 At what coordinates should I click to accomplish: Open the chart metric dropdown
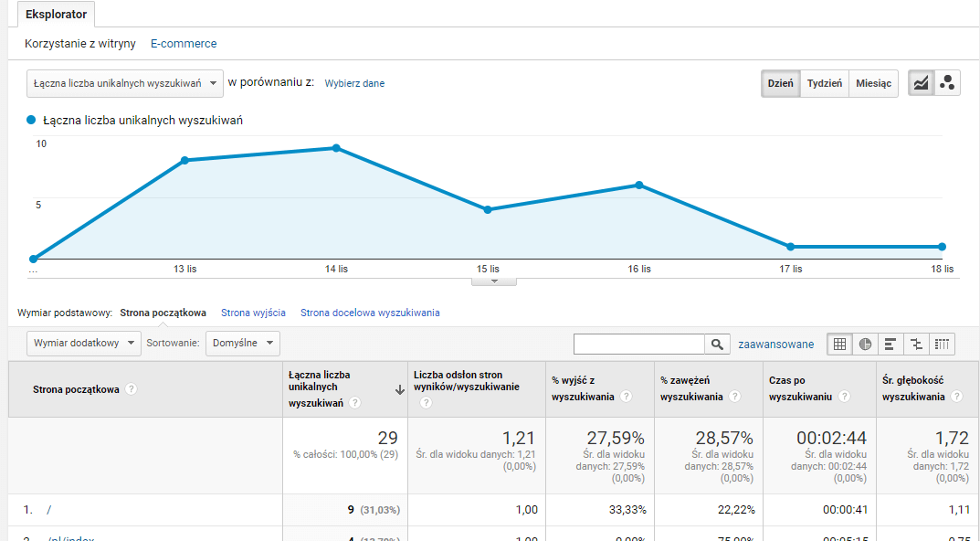pyautogui.click(x=125, y=83)
